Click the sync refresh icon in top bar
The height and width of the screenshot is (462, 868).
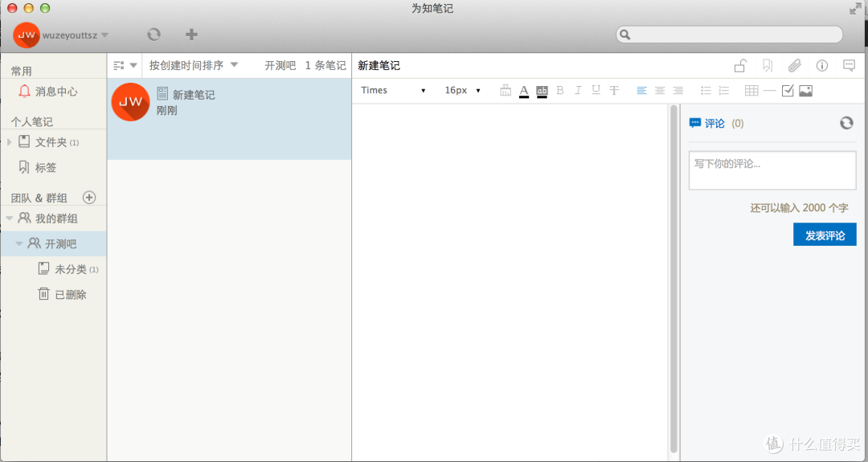(x=154, y=35)
